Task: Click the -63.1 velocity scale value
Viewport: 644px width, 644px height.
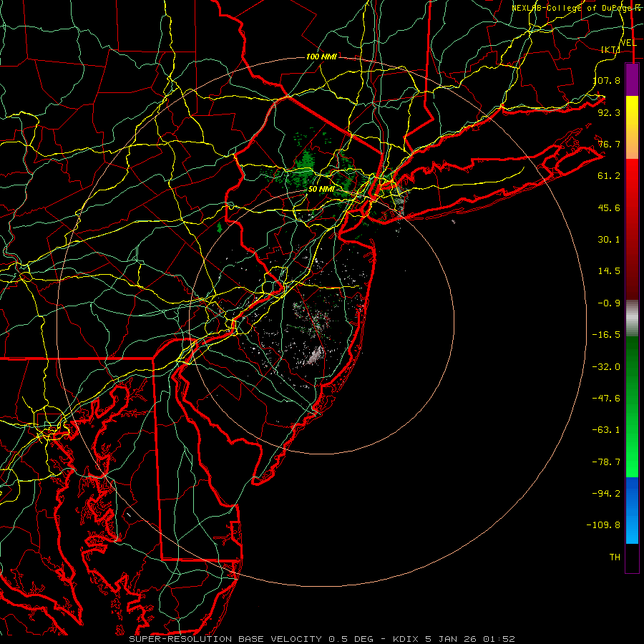Action: (x=606, y=430)
